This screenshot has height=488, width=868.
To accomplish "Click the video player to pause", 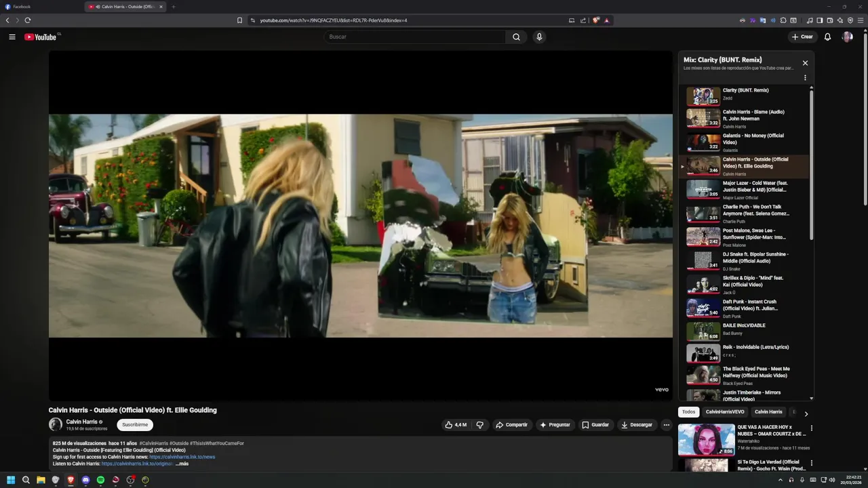I will point(360,226).
